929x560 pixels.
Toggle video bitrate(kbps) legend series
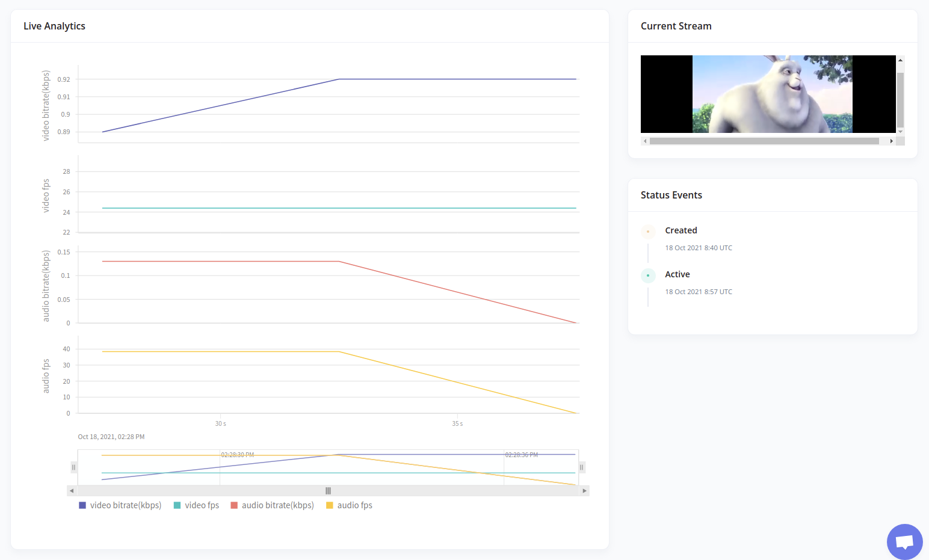coord(120,505)
